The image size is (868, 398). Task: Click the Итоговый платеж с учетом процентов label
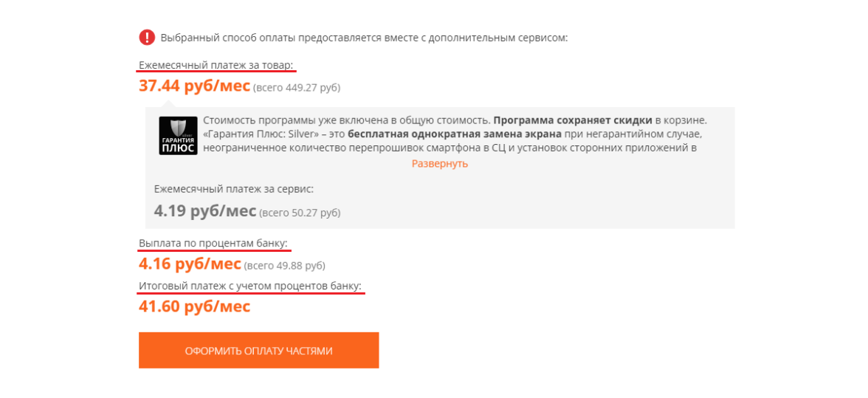point(251,285)
